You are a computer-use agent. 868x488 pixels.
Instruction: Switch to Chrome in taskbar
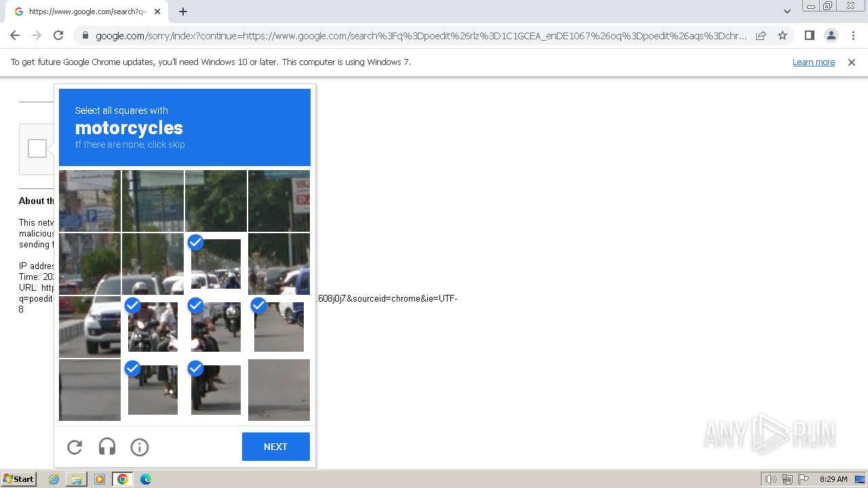123,479
